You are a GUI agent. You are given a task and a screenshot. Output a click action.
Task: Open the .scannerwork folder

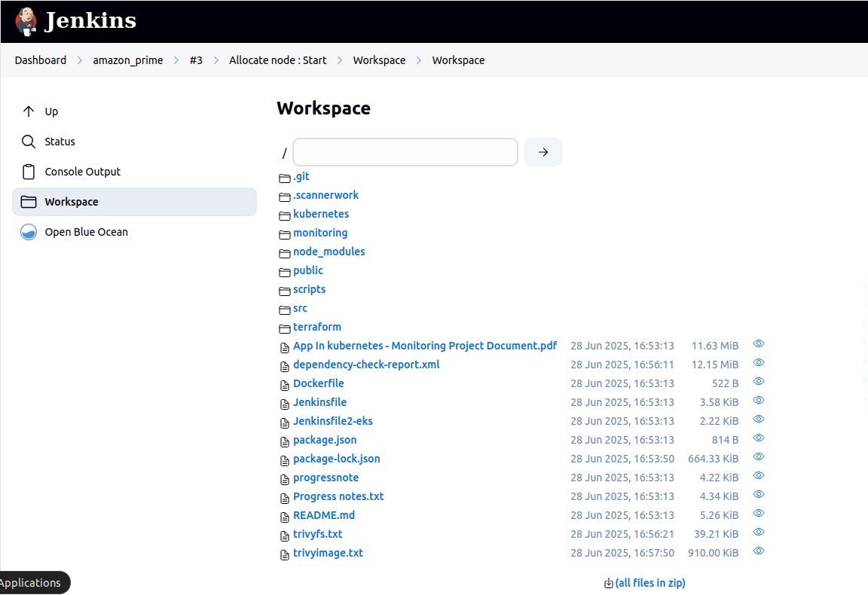coord(325,195)
